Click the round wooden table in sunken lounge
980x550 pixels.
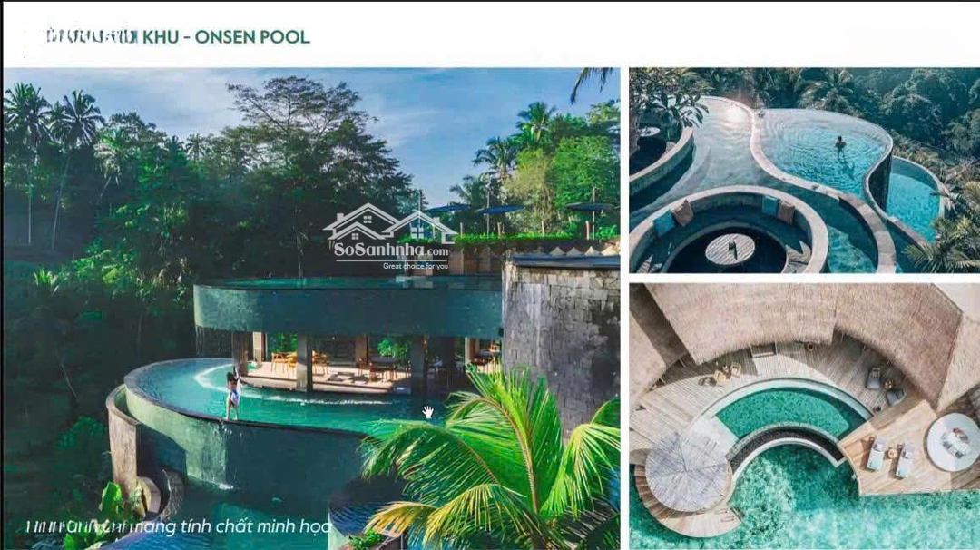(x=730, y=249)
